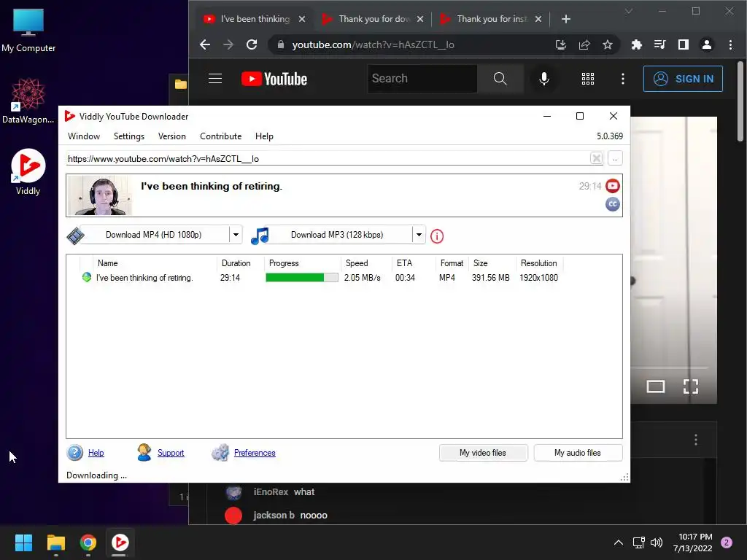Image resolution: width=747 pixels, height=560 pixels.
Task: Open the Contribute menu in Viddly
Action: click(220, 136)
